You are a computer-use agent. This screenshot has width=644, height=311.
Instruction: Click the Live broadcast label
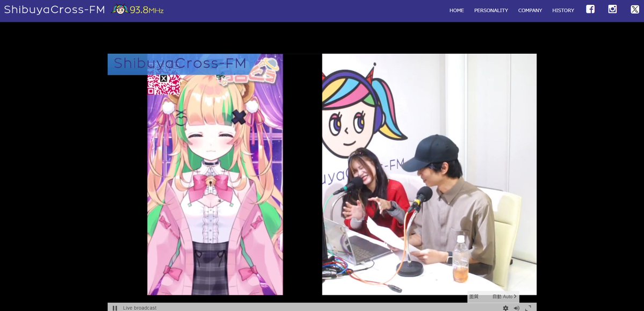(x=140, y=308)
